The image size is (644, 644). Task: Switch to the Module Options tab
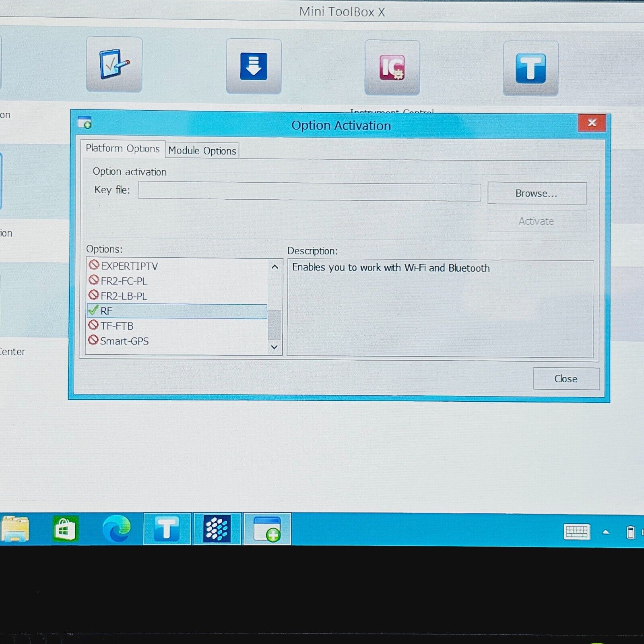202,151
